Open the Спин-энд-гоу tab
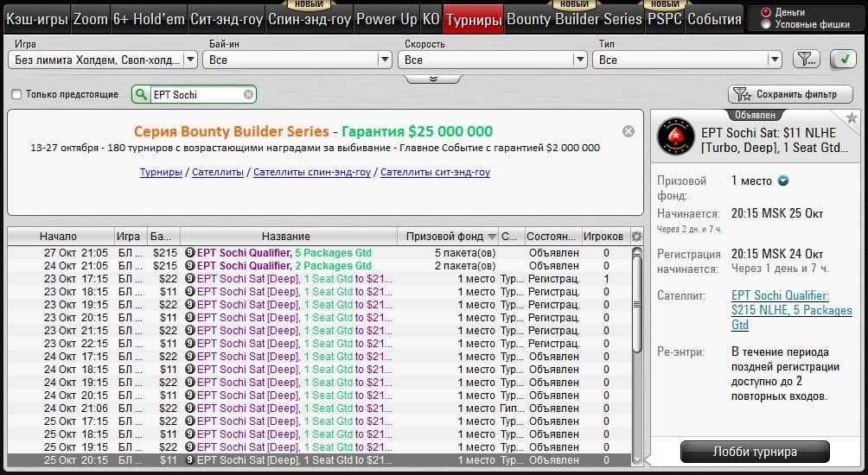 (310, 19)
